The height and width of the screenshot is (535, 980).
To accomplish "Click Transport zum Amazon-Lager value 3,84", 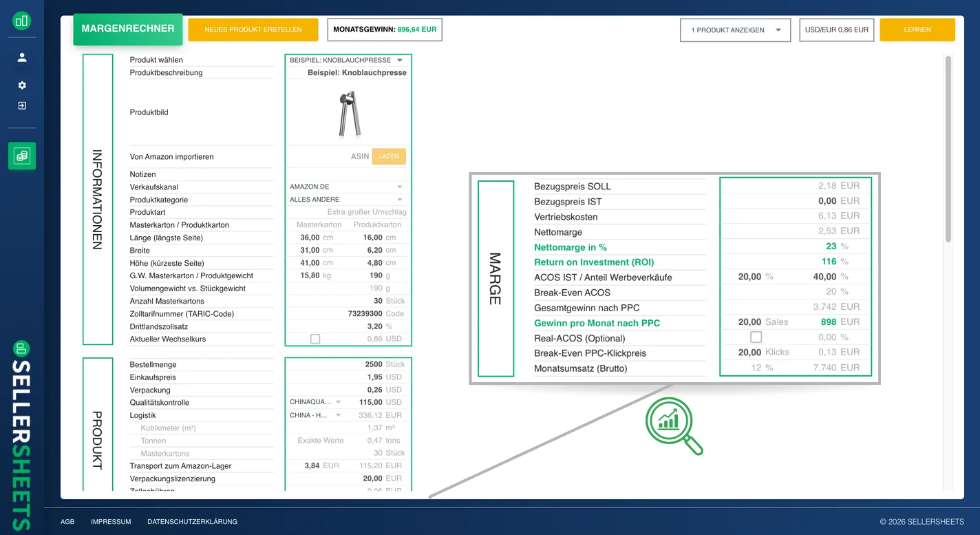I will tap(312, 465).
